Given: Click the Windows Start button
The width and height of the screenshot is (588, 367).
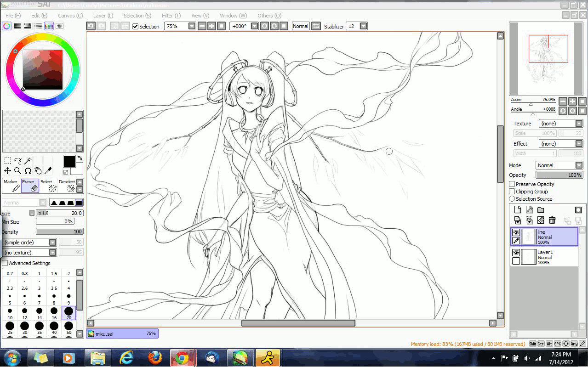Looking at the screenshot, I should 12,357.
